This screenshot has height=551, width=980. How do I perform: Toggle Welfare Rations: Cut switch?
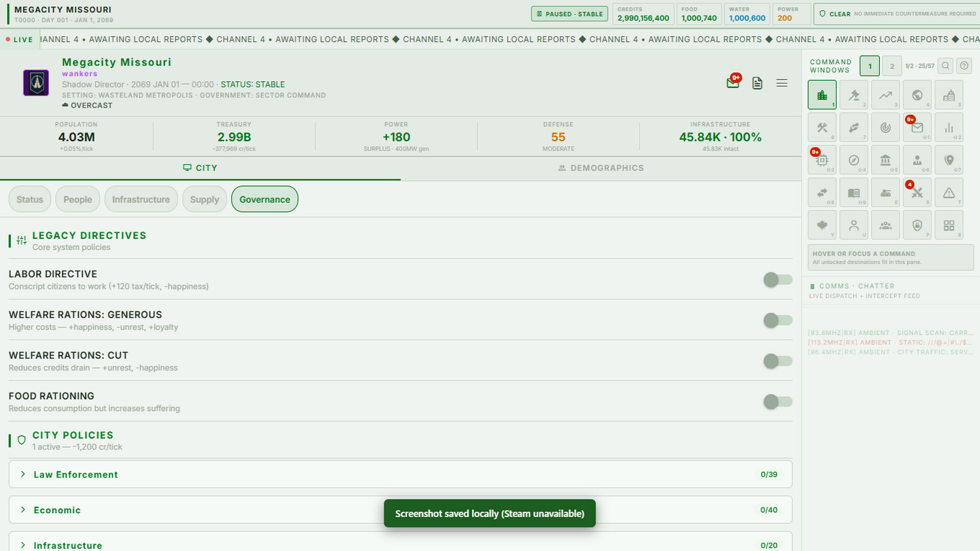777,361
